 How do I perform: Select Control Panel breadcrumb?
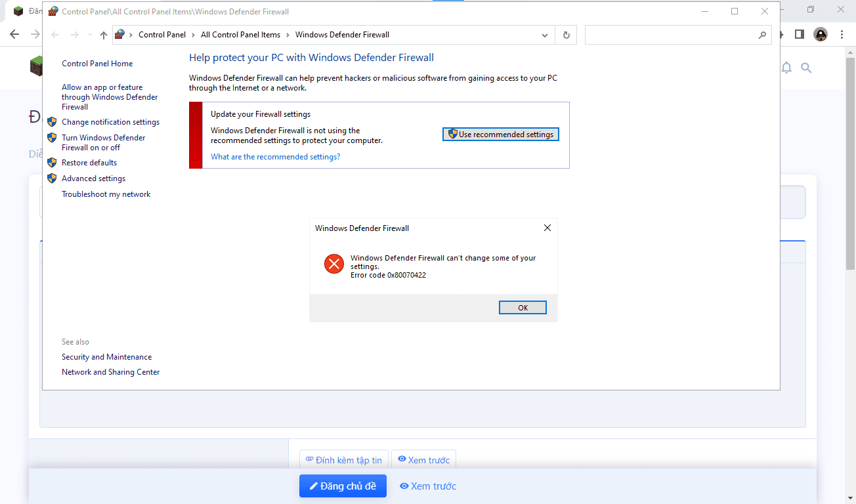point(162,35)
